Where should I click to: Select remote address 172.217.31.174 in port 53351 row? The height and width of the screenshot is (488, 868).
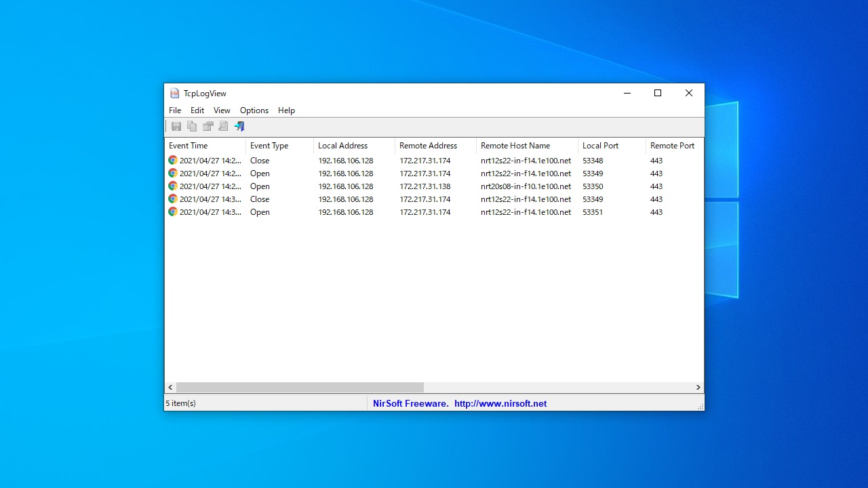425,212
